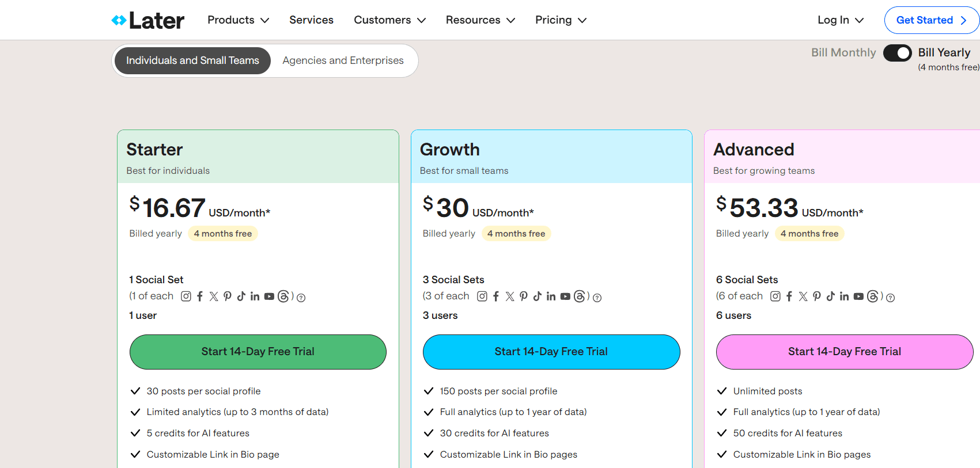Start the 14-day free trial for Starter
This screenshot has width=980, height=468.
(258, 352)
